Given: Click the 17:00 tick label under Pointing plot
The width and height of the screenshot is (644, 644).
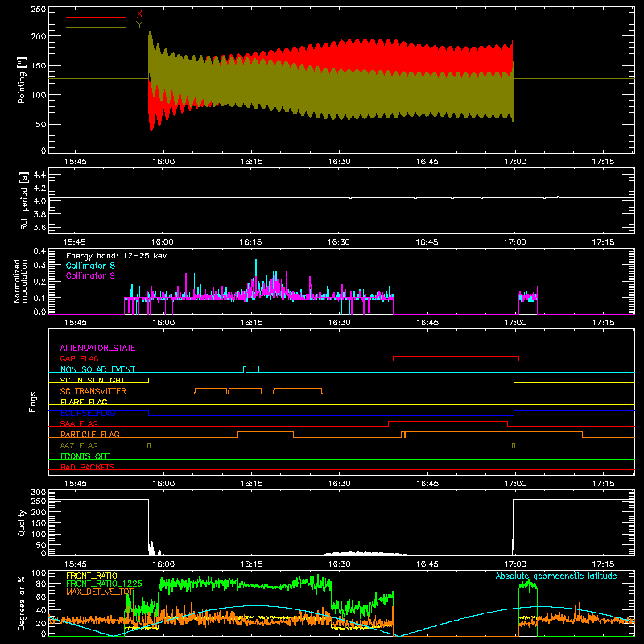Looking at the screenshot, I should pyautogui.click(x=515, y=162).
